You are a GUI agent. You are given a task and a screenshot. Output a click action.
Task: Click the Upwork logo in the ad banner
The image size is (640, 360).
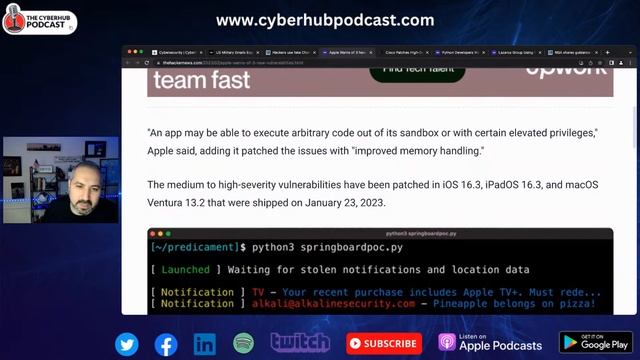[x=566, y=71]
